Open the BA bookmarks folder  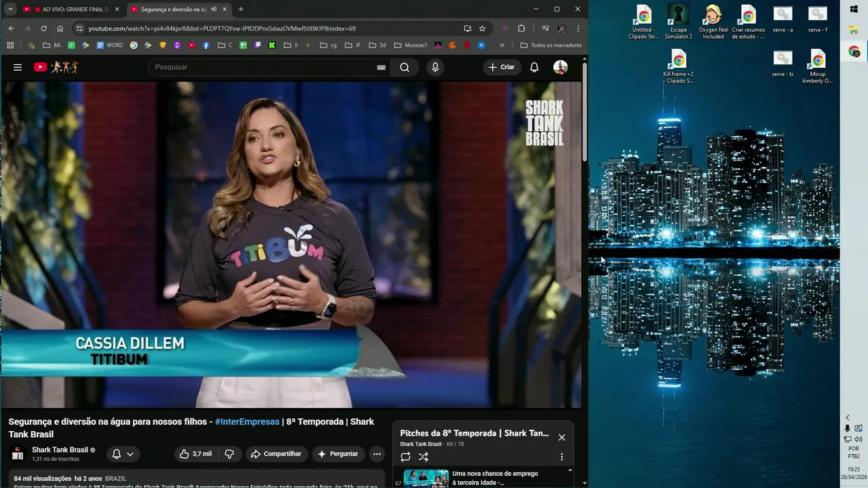tap(52, 45)
